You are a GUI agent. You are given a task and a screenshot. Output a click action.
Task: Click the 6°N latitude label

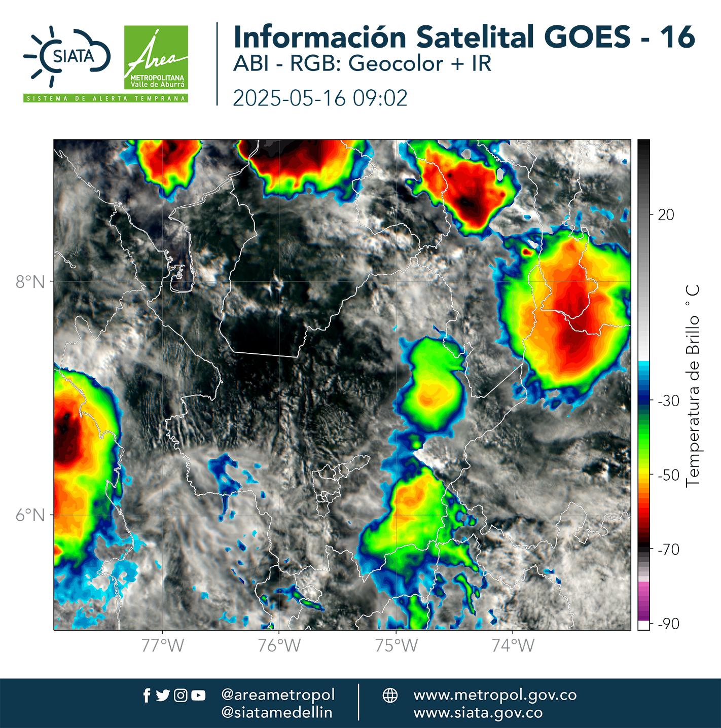[x=30, y=515]
